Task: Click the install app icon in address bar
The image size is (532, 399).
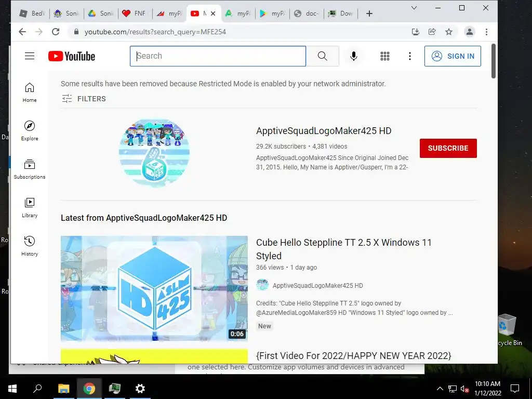Action: [415, 32]
